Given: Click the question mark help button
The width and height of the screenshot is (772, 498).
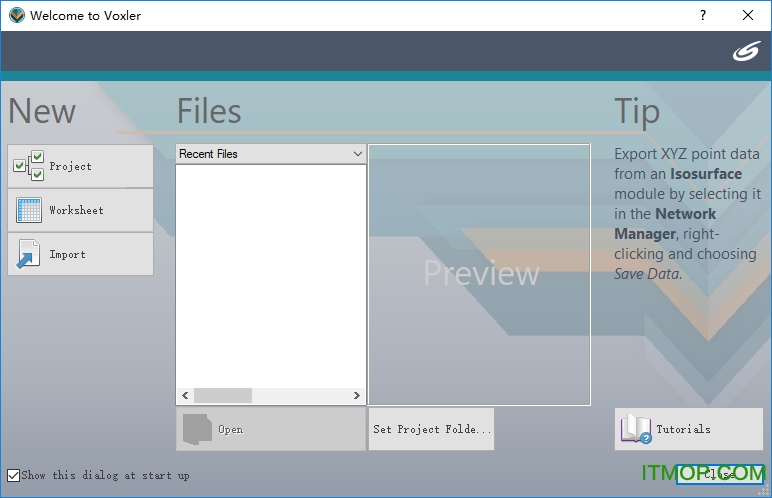Looking at the screenshot, I should [703, 16].
